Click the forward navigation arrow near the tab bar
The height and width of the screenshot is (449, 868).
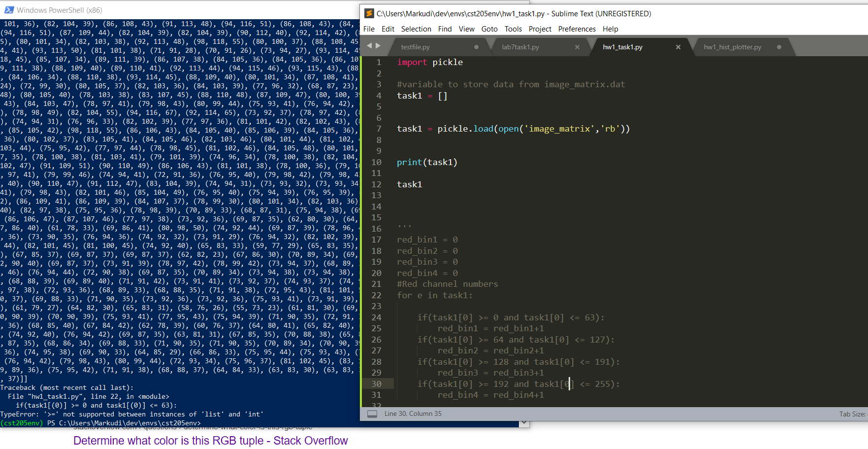pyautogui.click(x=378, y=46)
